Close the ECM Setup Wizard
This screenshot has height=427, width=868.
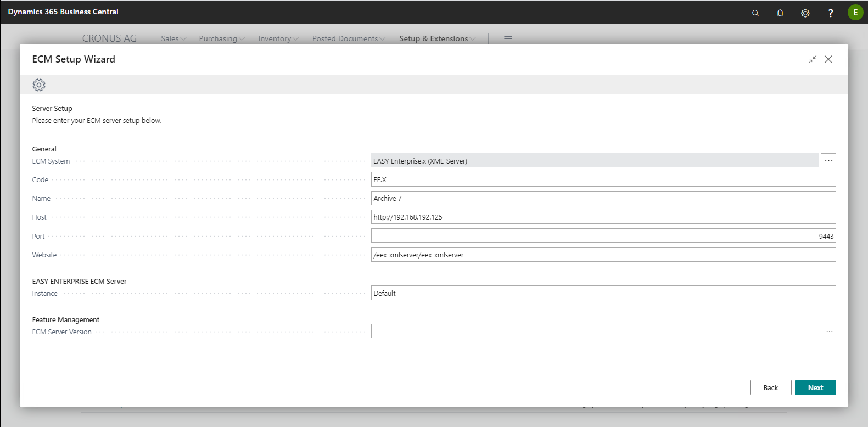tap(828, 59)
